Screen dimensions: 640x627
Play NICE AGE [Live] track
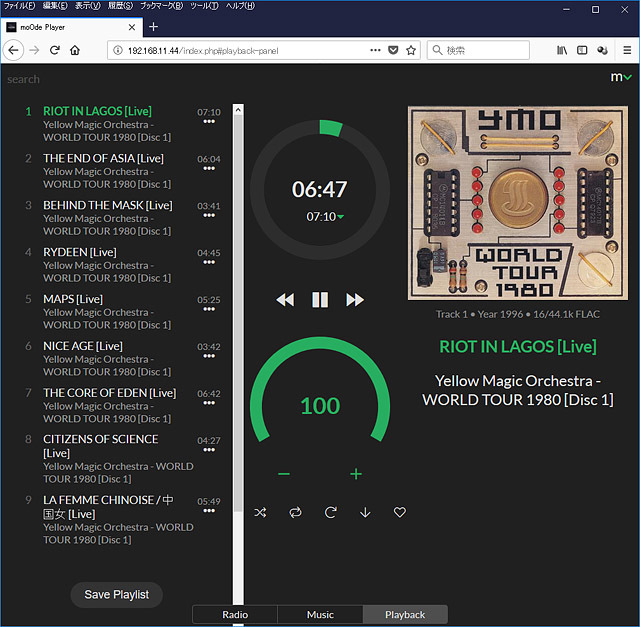(83, 346)
